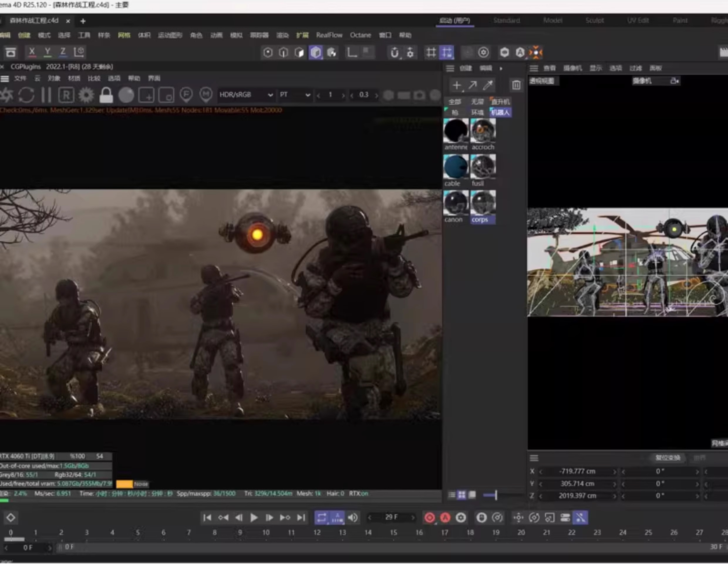
Task: Switch material manager to grid view icon
Action: click(462, 495)
